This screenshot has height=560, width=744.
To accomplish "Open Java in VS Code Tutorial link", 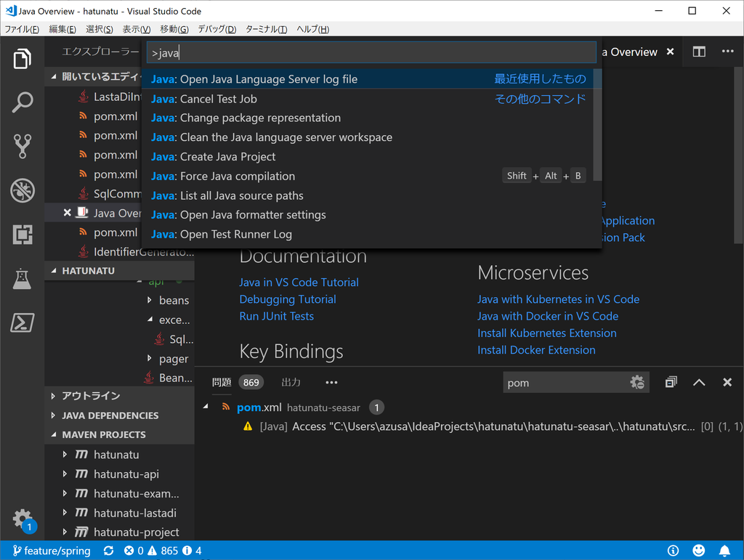I will [299, 282].
